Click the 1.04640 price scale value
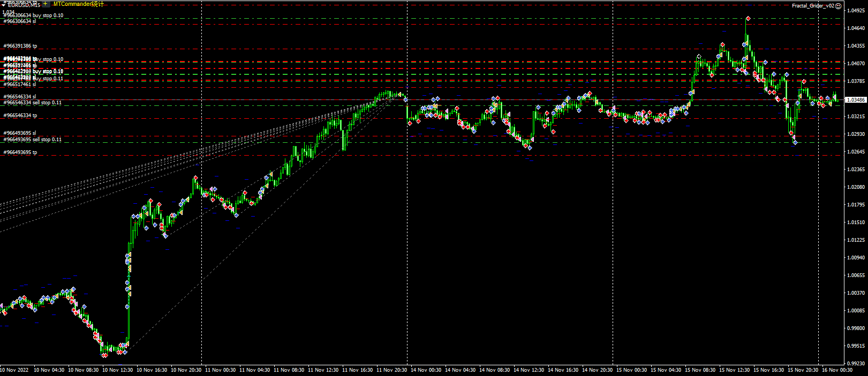The height and width of the screenshot is (376, 868). click(856, 28)
